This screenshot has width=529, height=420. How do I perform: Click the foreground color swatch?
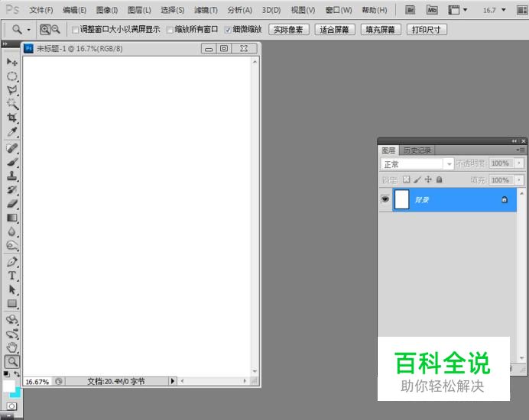[x=8, y=386]
